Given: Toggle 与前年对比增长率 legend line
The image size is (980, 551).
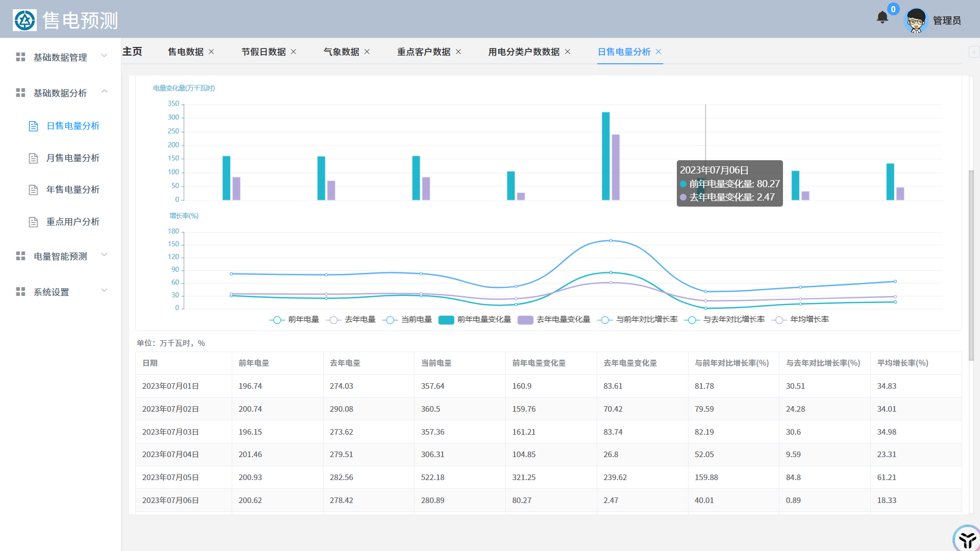Looking at the screenshot, I should click(605, 320).
